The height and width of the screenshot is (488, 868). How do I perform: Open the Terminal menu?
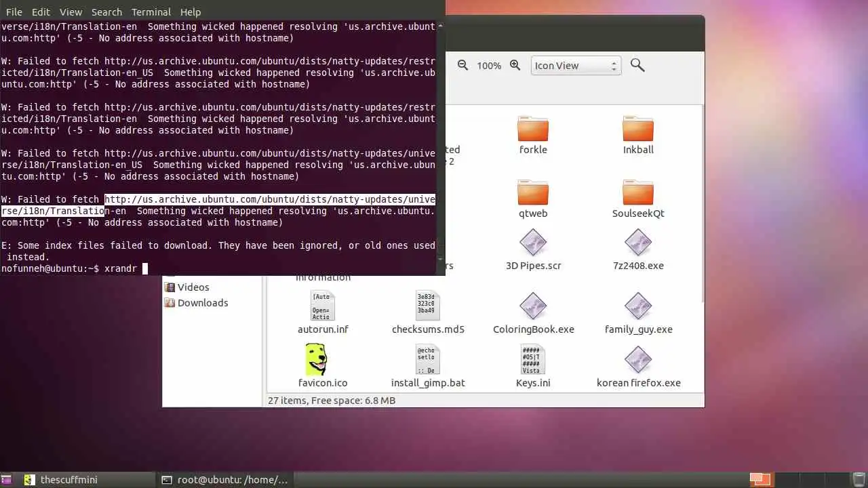(151, 12)
